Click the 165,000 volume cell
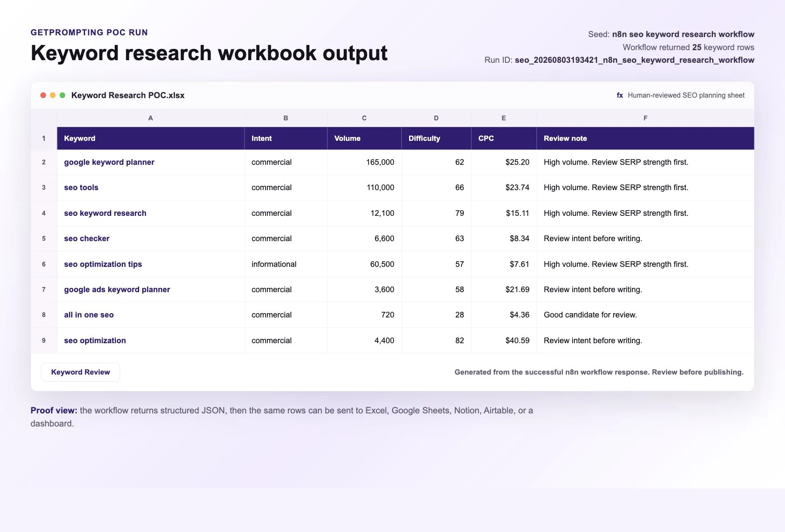Image resolution: width=785 pixels, height=532 pixels. pyautogui.click(x=364, y=162)
